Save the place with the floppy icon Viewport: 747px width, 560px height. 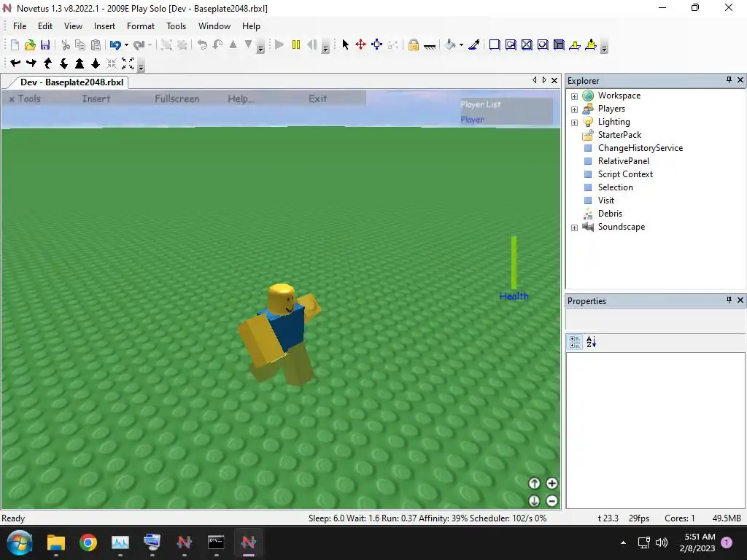click(45, 44)
